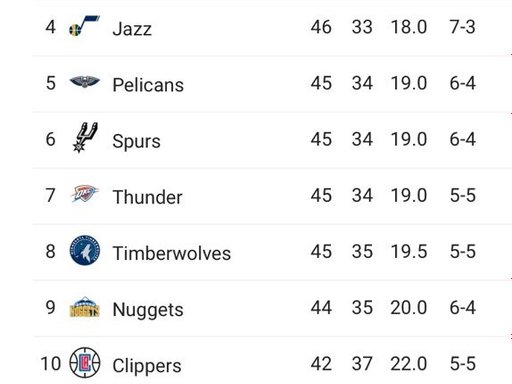Image resolution: width=512 pixels, height=384 pixels.
Task: Open the Thunder team link
Action: (147, 197)
